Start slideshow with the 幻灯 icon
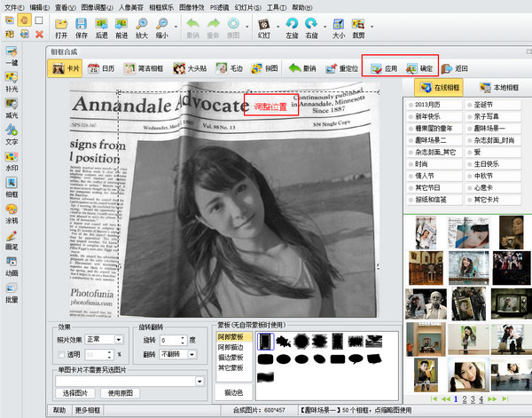The width and height of the screenshot is (532, 418). click(264, 28)
